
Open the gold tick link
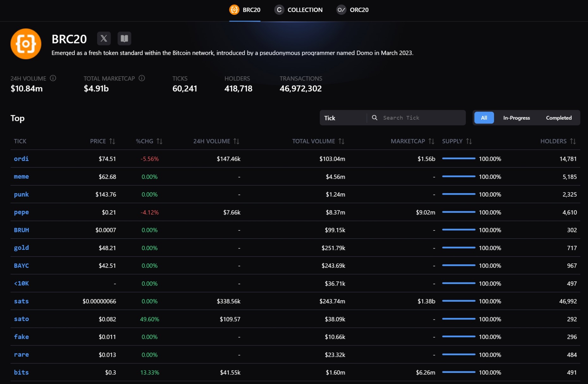tap(21, 248)
